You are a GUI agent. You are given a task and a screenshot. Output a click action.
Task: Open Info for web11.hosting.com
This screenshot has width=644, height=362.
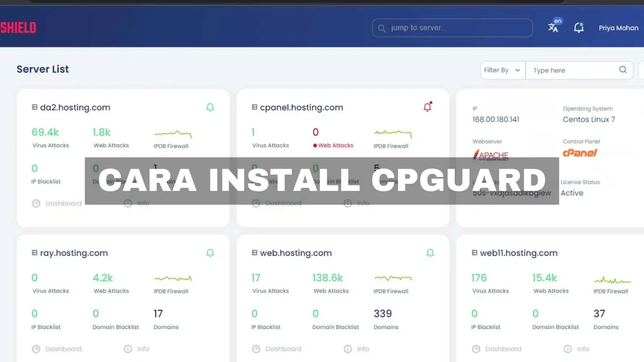pos(577,349)
